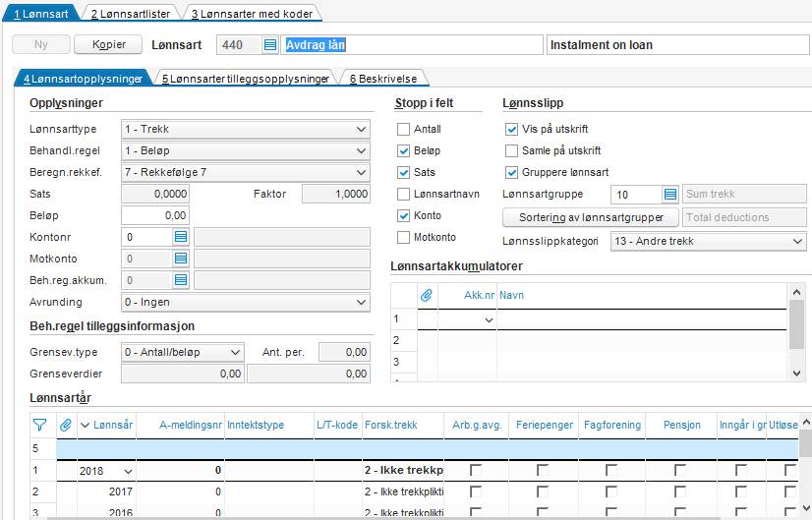Enable the Lønnsartnavn stop checkbox
The width and height of the screenshot is (812, 520).
click(403, 195)
